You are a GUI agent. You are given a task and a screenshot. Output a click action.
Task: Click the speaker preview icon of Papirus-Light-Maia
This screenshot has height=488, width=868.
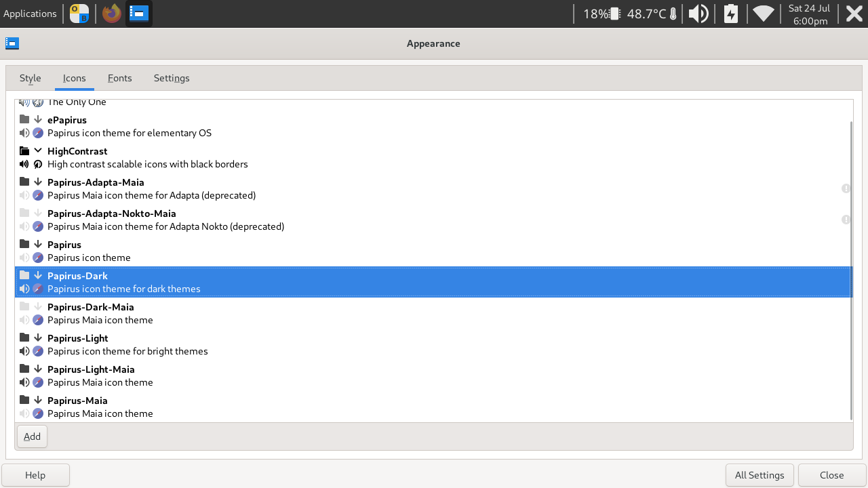pos(24,382)
